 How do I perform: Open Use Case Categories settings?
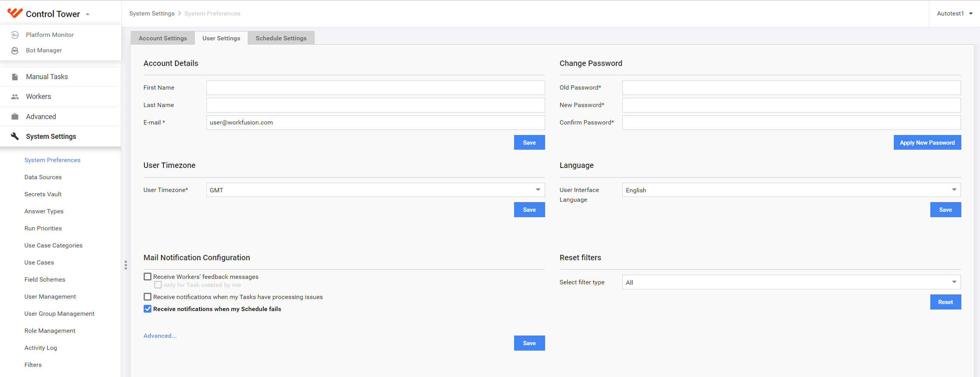pyautogui.click(x=54, y=246)
